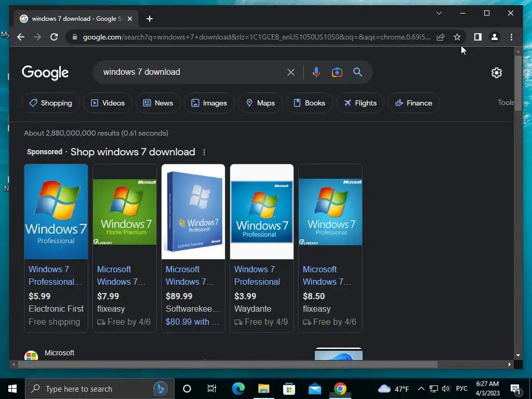This screenshot has width=532, height=399.
Task: Open Windows 7 Professional link from Electronic First
Action: pyautogui.click(x=55, y=275)
